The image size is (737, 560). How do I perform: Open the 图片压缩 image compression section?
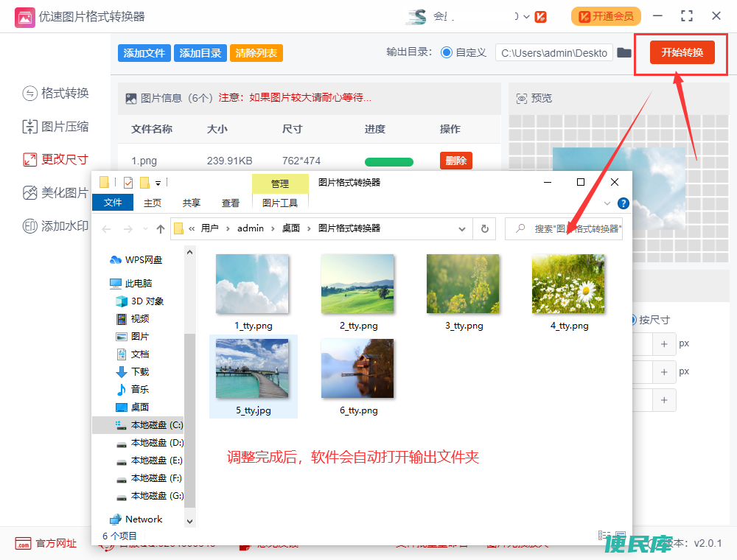point(55,127)
